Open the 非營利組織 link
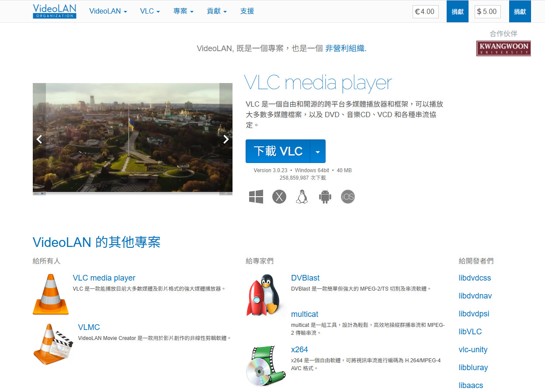The image size is (545, 392). [345, 49]
